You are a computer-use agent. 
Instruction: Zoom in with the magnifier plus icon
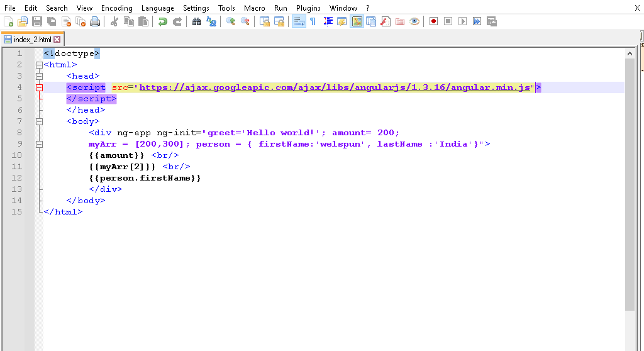tap(231, 21)
